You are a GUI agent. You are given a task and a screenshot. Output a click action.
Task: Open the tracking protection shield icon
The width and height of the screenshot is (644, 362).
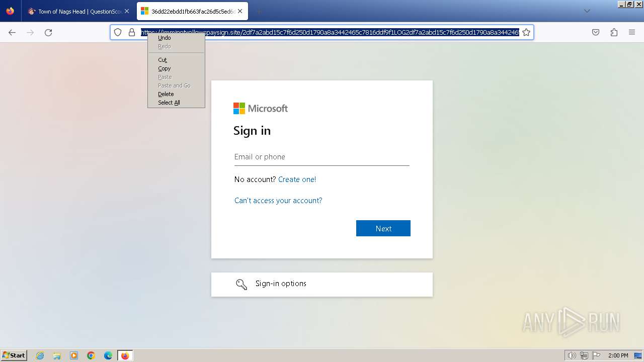[x=118, y=32]
